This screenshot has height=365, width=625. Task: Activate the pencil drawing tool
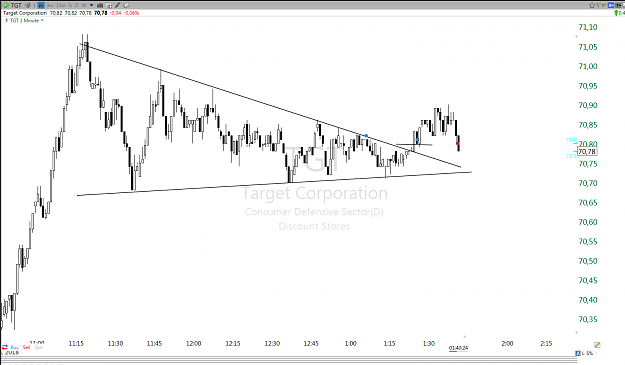118,5
